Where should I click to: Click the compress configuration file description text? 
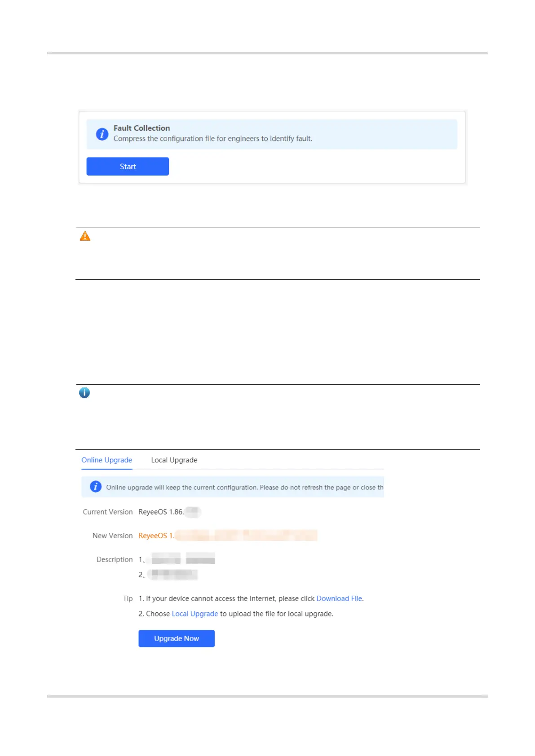pyautogui.click(x=213, y=139)
